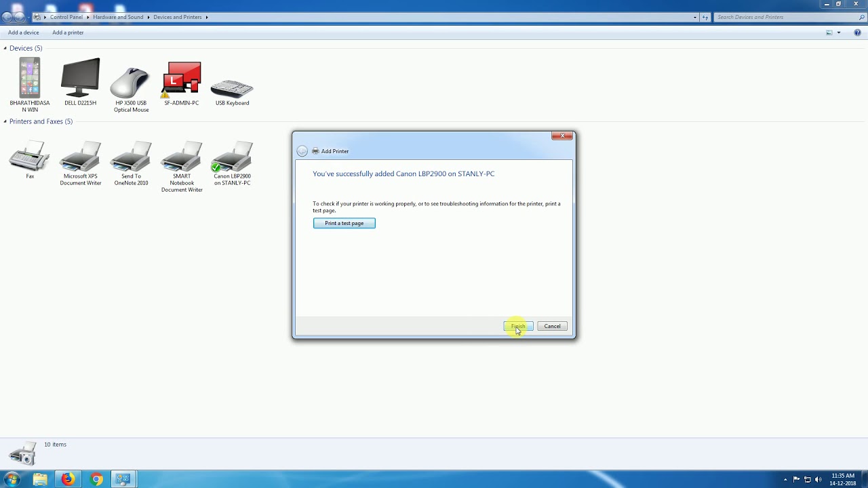Image resolution: width=868 pixels, height=488 pixels.
Task: Click the change view icon in toolbar
Action: [829, 33]
